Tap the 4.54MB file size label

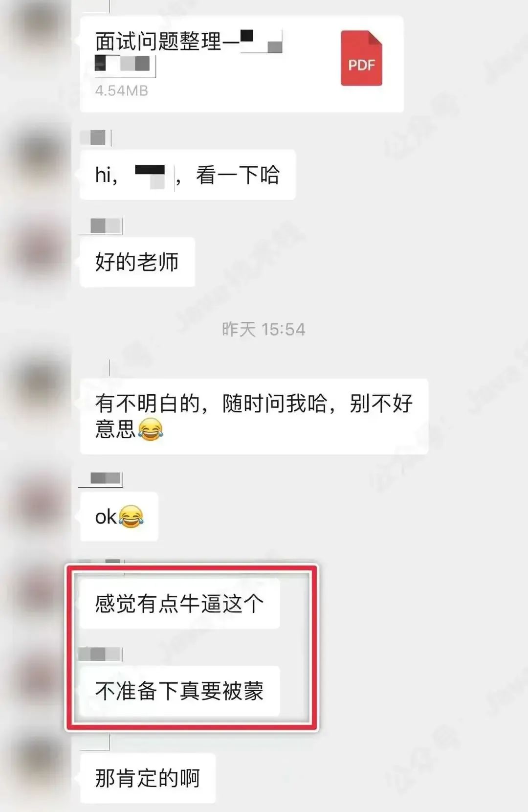coord(121,91)
